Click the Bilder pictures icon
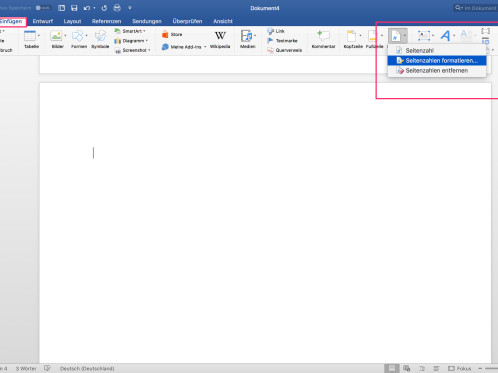Screen dimensions: 498x373 (x=56, y=36)
